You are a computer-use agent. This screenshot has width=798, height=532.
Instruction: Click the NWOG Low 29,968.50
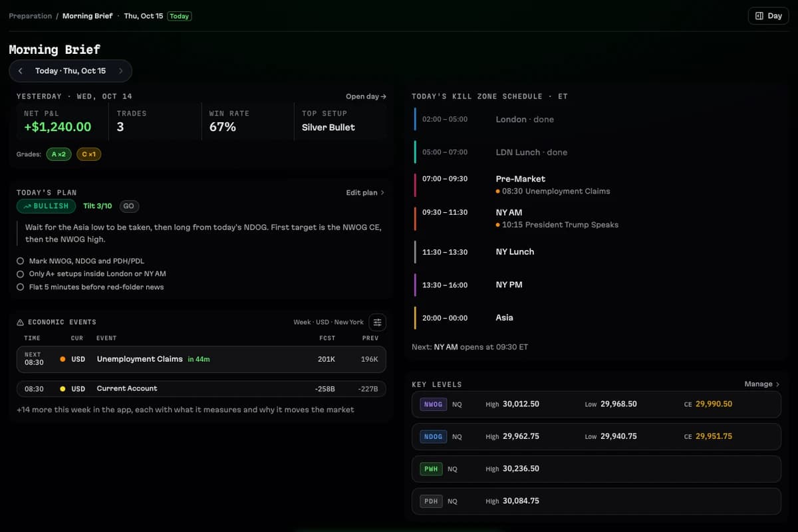(618, 404)
